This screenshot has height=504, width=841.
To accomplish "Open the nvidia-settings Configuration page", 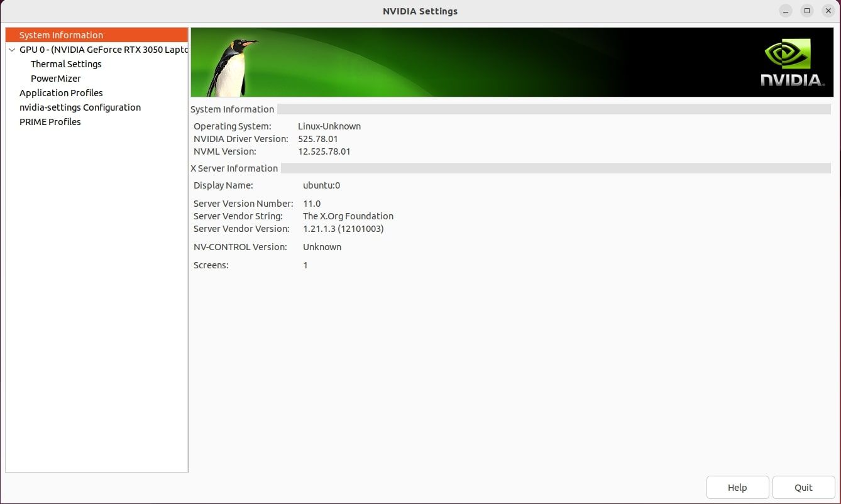I will click(80, 107).
